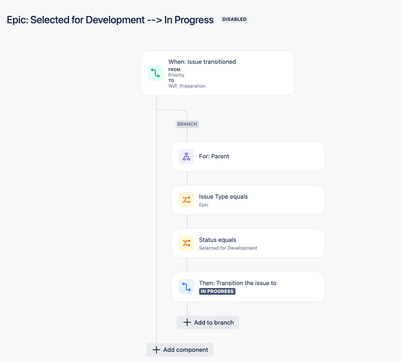Screen dimensions: 402x361
Task: Select the purple For: Parent branch icon
Action: coord(186,156)
